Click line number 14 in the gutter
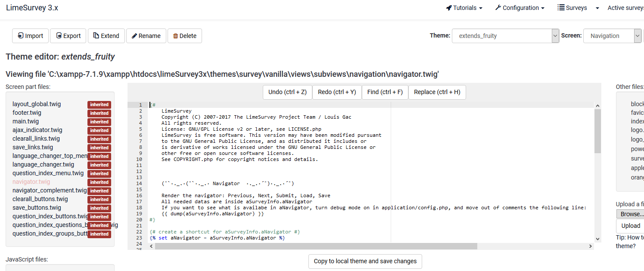The width and height of the screenshot is (644, 271). 140,183
